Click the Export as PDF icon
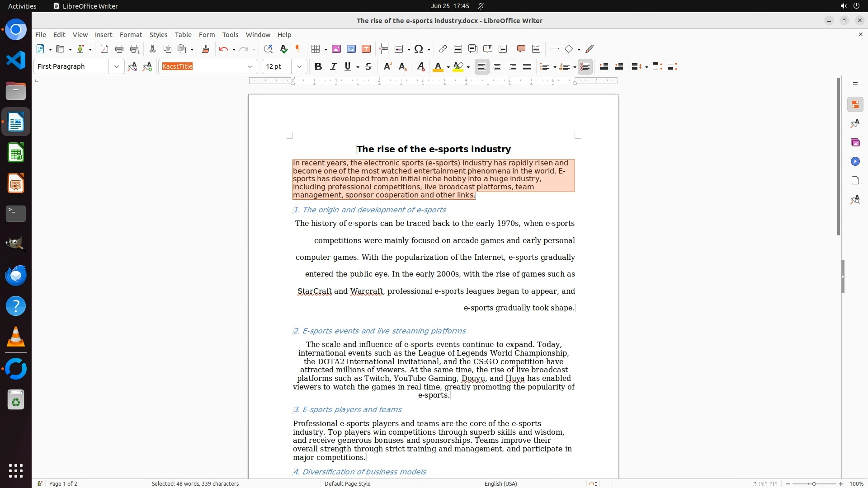 [x=104, y=49]
